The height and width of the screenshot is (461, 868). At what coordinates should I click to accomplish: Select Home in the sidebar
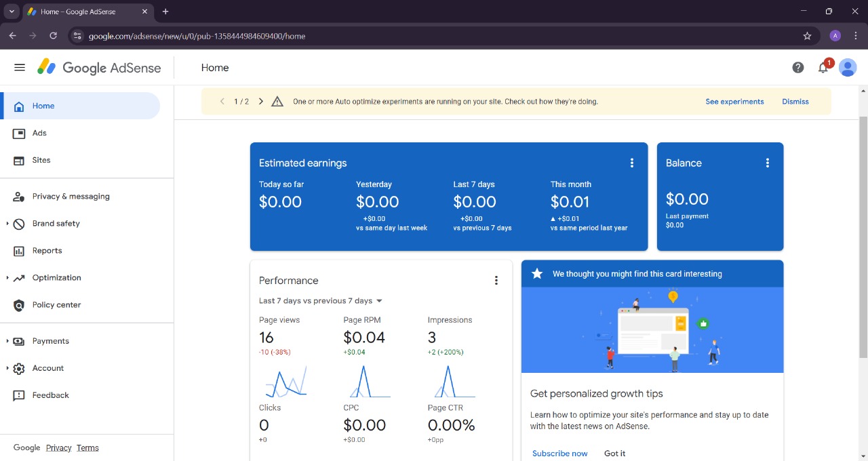[81, 106]
